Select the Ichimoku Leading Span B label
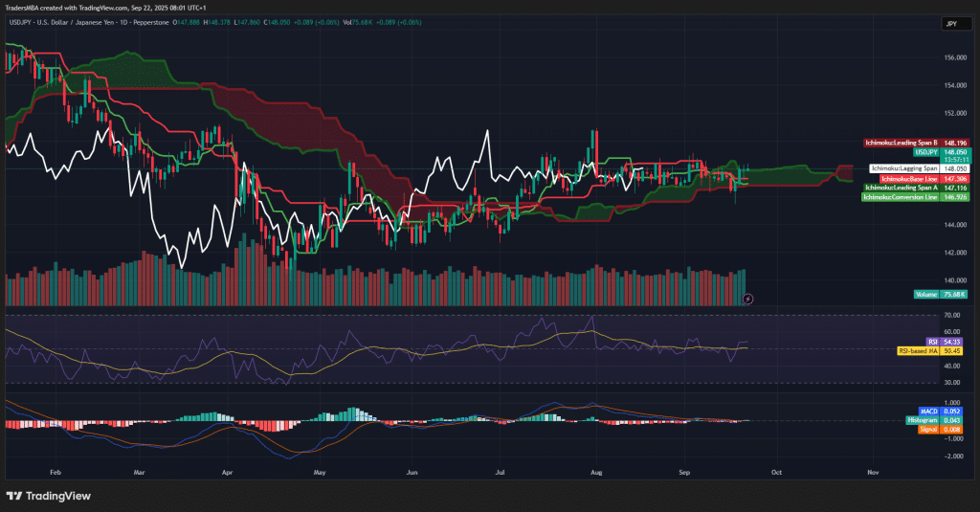980x512 pixels. pos(902,142)
